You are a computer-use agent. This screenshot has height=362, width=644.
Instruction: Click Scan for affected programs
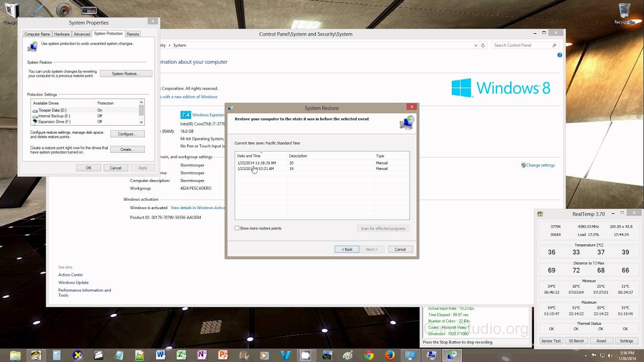coord(383,229)
